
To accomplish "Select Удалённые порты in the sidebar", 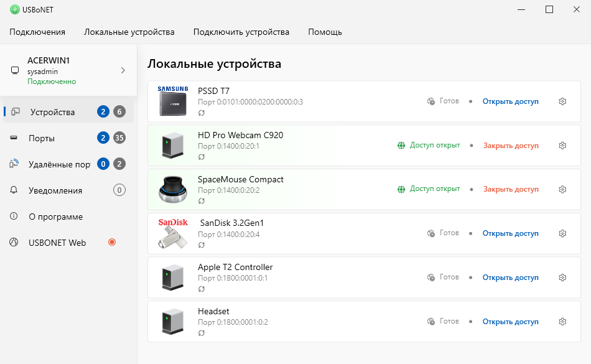I will tap(68, 164).
